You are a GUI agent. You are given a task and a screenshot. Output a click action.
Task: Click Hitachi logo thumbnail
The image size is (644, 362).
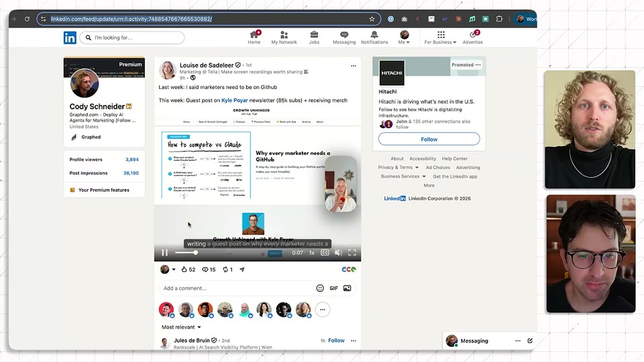click(391, 73)
